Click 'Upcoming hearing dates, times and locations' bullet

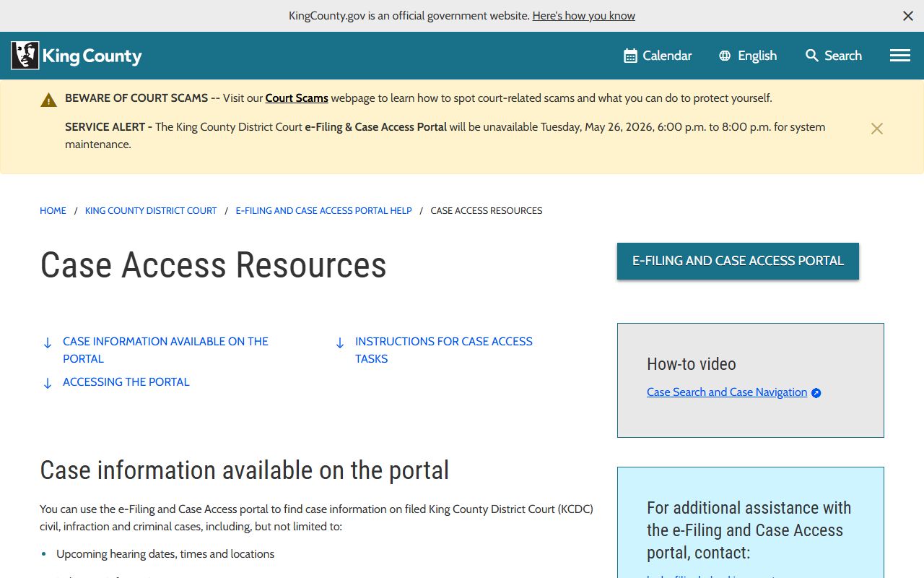coord(165,554)
